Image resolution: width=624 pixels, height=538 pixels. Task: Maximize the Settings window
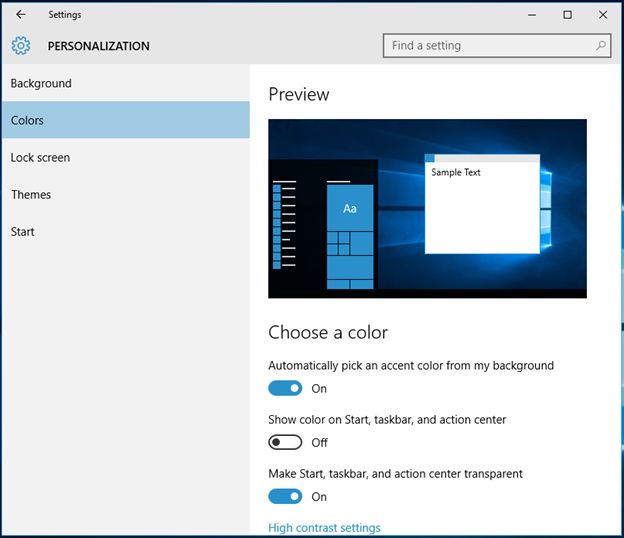pos(567,15)
